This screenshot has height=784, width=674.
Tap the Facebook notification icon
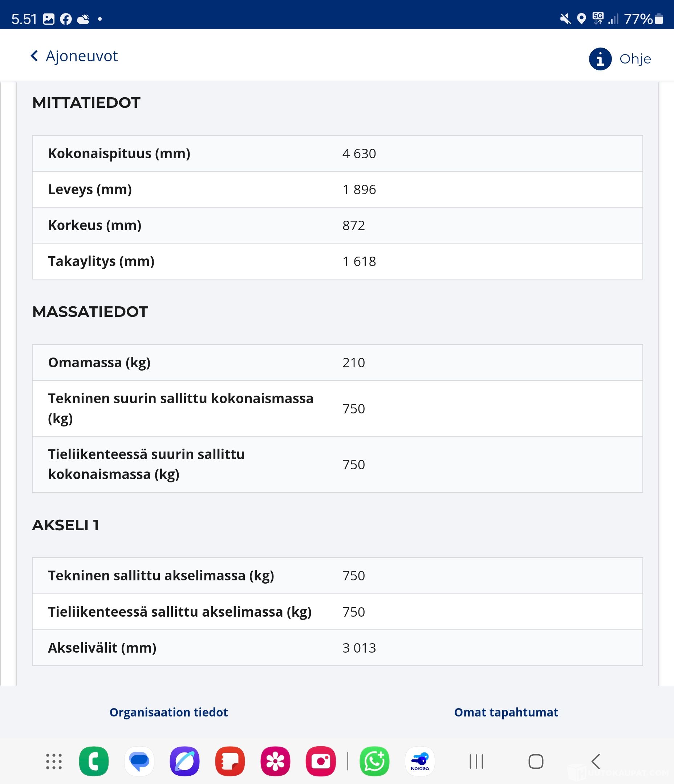click(x=66, y=19)
